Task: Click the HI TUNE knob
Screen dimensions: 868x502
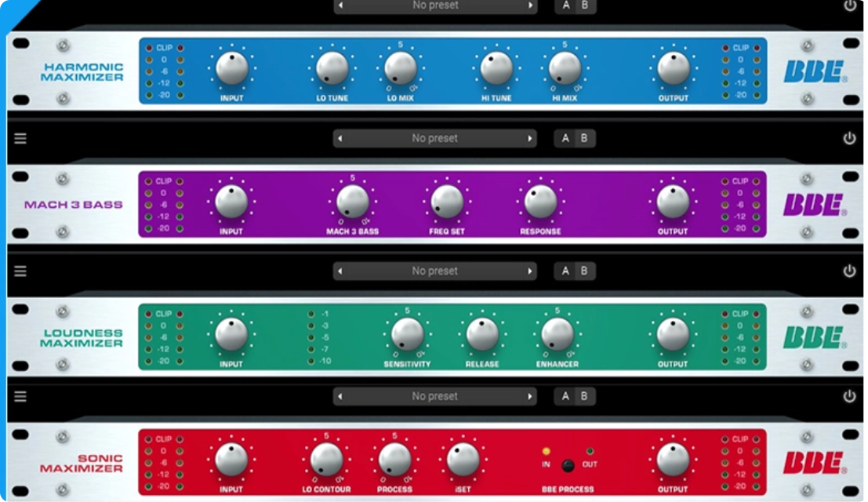Action: tap(496, 68)
